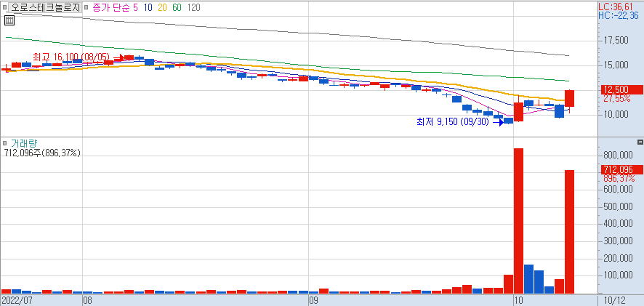Click the square handle before 종가 단순
The height and width of the screenshot is (306, 644).
(x=87, y=7)
